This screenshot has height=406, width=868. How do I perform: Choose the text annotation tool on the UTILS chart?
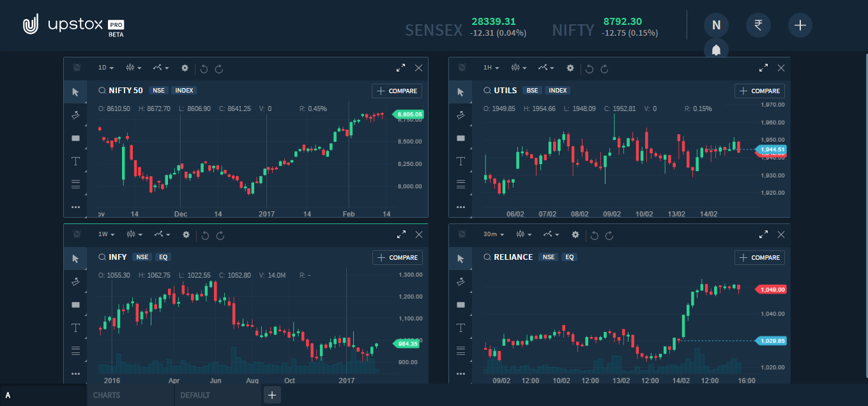tap(461, 161)
